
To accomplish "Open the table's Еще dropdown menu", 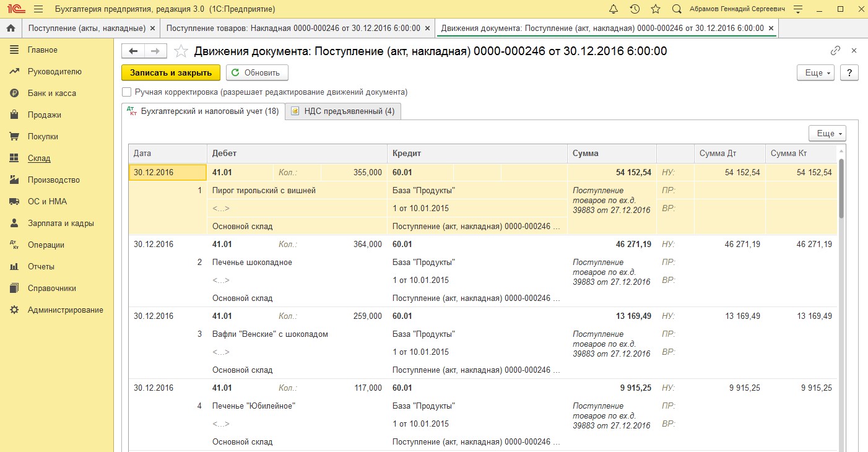I will click(x=827, y=133).
